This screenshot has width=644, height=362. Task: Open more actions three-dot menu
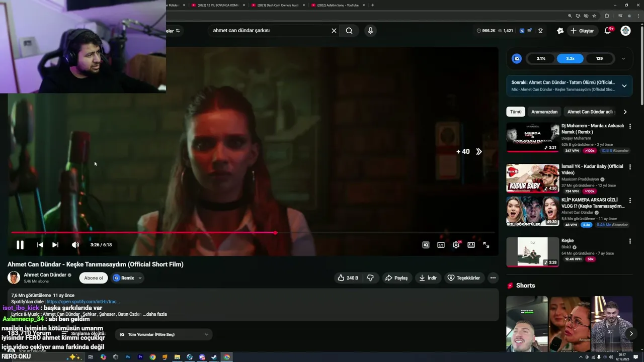coord(493,278)
